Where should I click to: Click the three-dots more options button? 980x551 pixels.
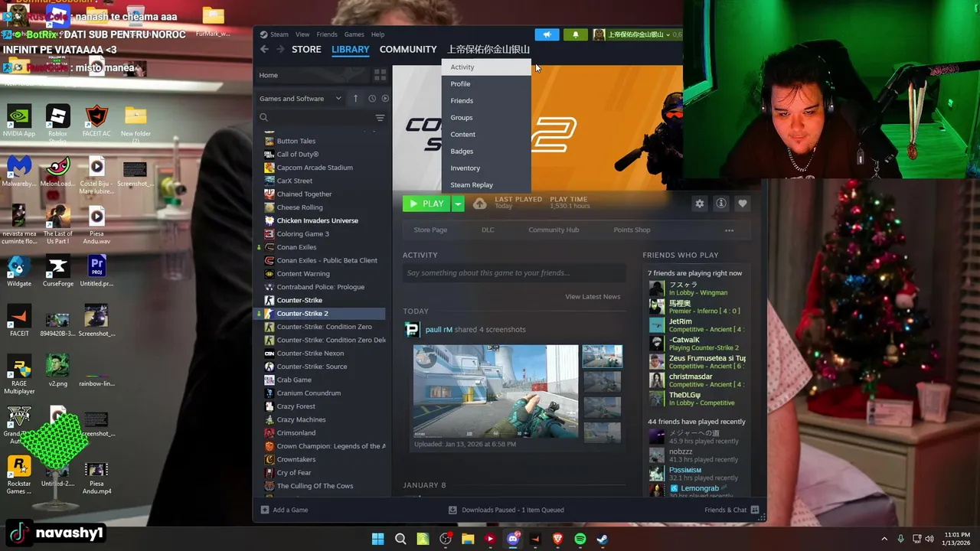pos(729,230)
